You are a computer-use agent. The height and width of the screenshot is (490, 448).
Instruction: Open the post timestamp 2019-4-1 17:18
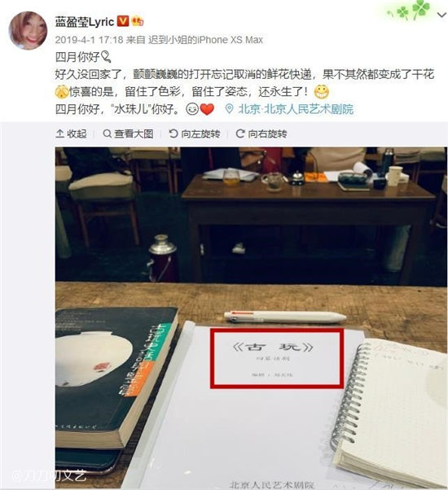click(x=89, y=40)
